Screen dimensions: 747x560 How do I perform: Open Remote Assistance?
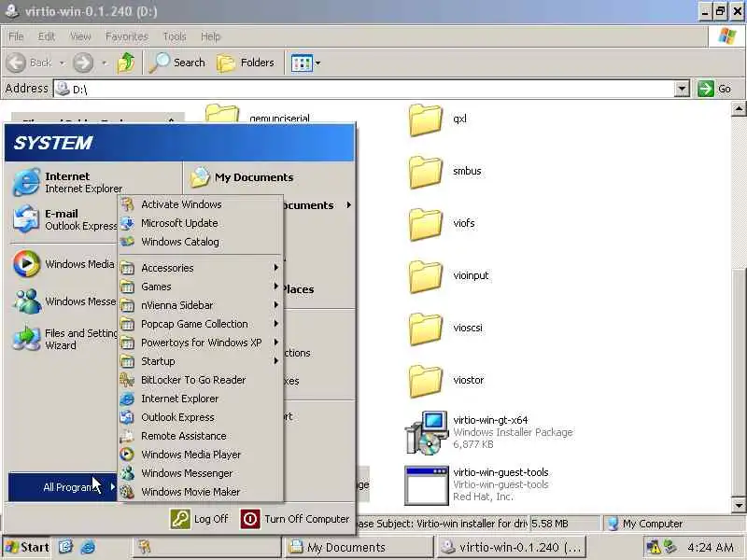tap(200, 436)
